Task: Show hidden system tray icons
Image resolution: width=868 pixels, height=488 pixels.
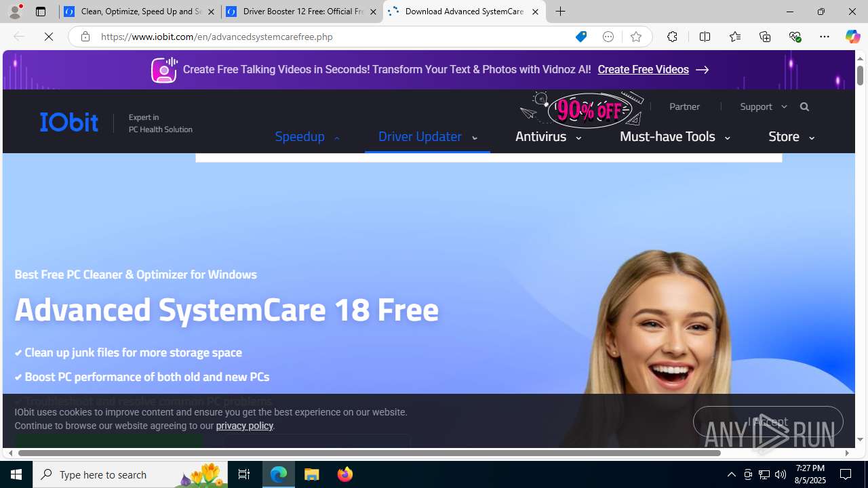Action: point(731,474)
